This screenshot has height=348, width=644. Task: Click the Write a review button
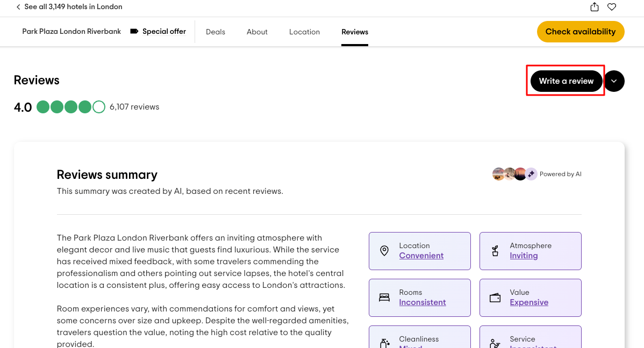click(566, 81)
